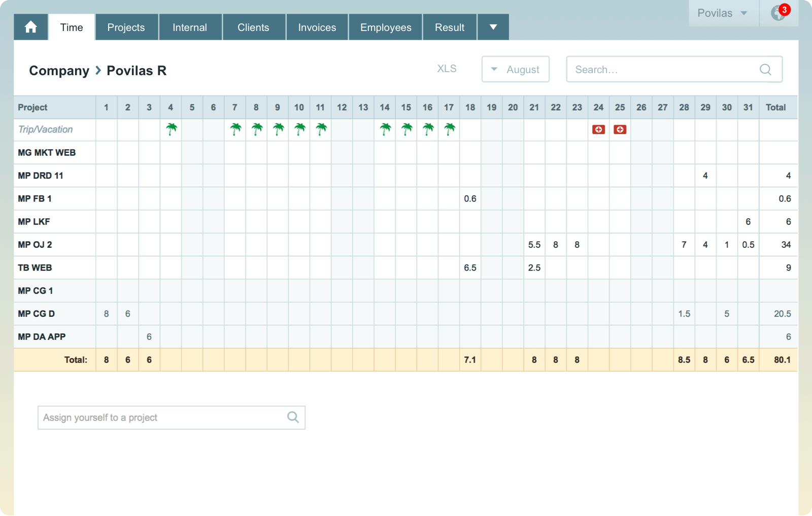Go to the Employees tab

385,27
